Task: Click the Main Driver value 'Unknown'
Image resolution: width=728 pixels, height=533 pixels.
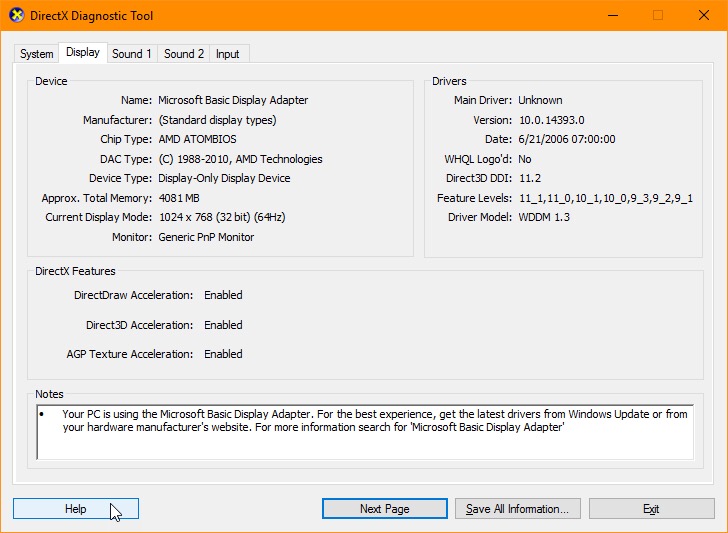Action: (x=540, y=100)
